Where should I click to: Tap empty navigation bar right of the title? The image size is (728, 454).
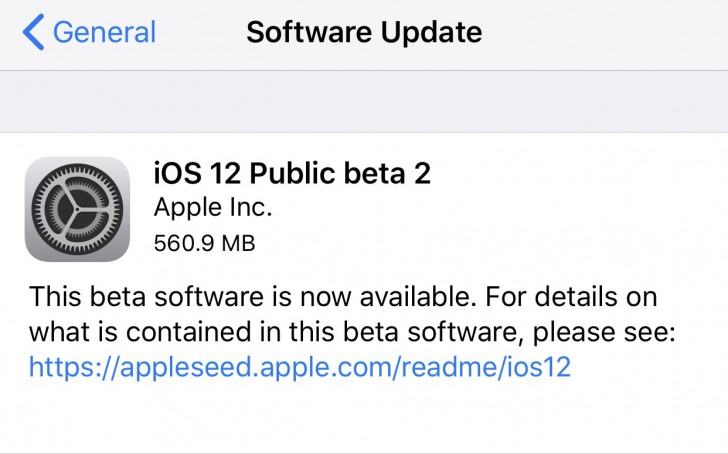610,33
